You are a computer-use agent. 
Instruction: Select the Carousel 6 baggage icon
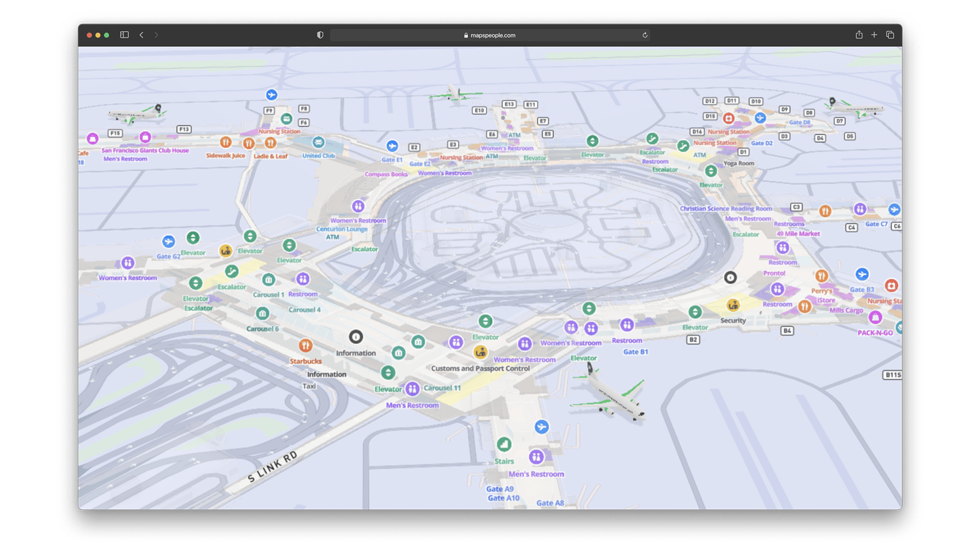click(x=263, y=313)
